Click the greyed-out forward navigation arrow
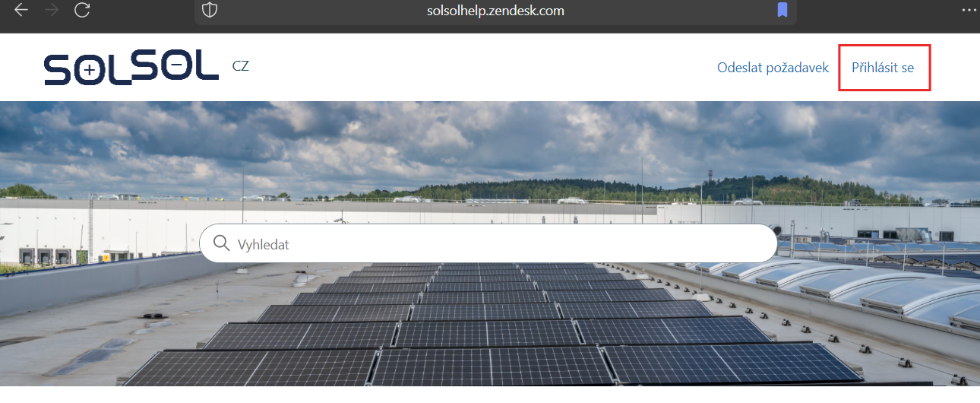This screenshot has height=403, width=980. (52, 10)
